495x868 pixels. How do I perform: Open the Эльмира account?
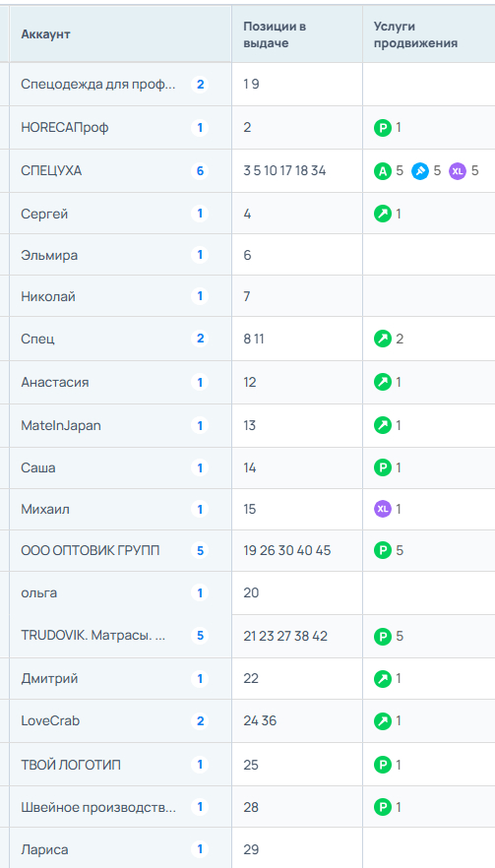coord(49,255)
